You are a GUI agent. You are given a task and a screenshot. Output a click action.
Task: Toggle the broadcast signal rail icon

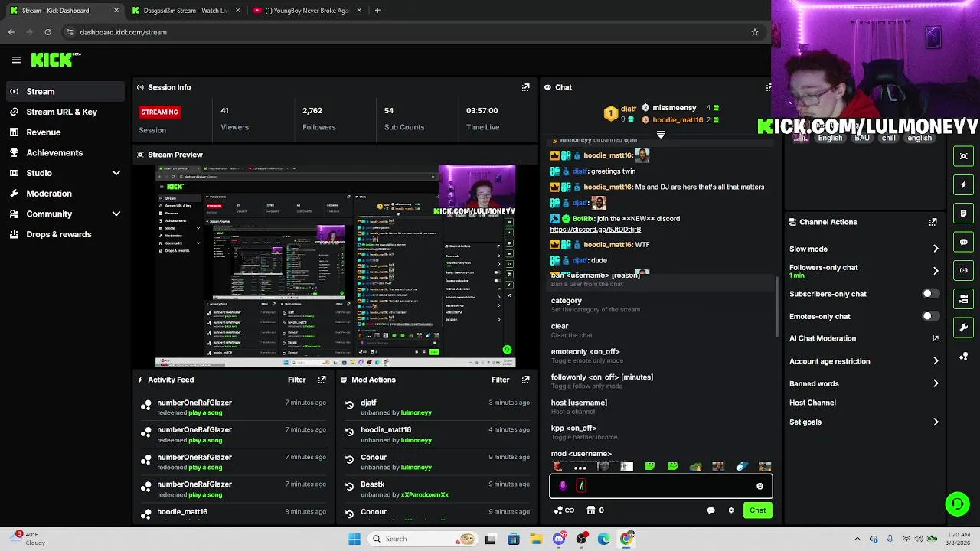point(964,270)
